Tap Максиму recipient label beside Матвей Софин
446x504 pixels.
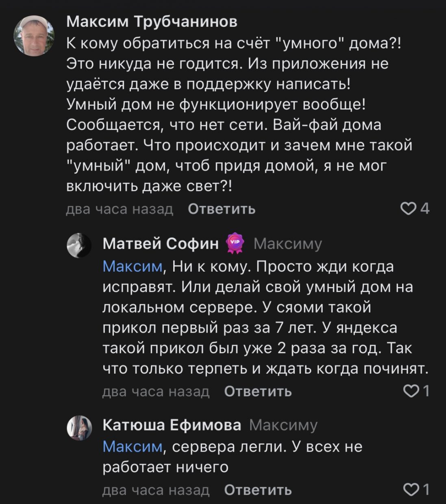point(288,244)
